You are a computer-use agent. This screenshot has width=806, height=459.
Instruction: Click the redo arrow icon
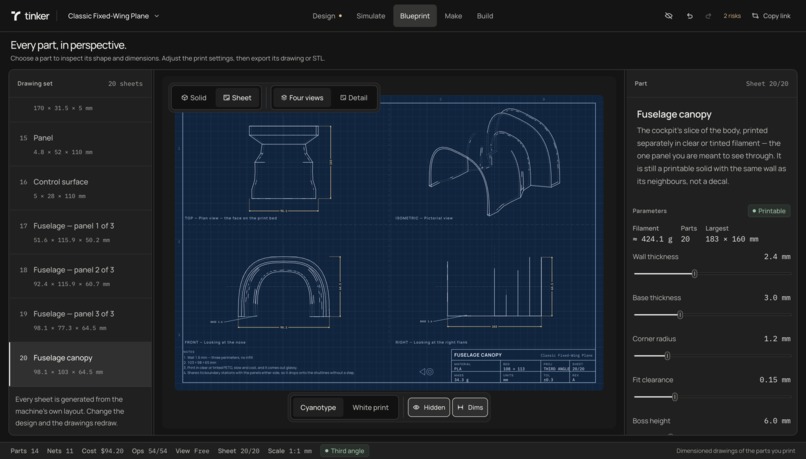pos(708,16)
